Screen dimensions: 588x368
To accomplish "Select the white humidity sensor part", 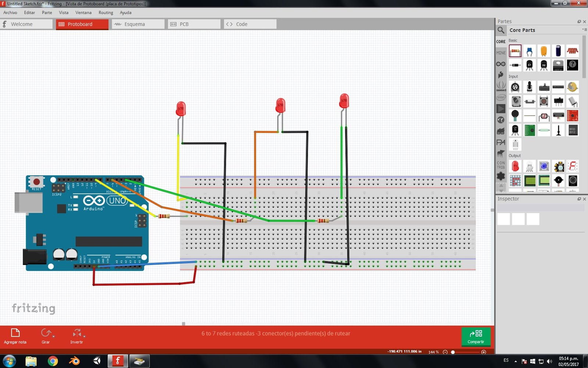I will (x=515, y=145).
